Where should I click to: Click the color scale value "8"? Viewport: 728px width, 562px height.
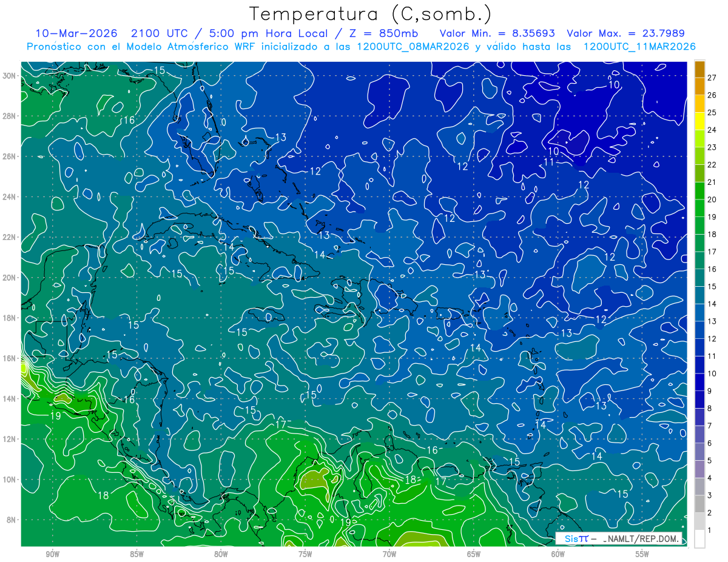pos(710,409)
